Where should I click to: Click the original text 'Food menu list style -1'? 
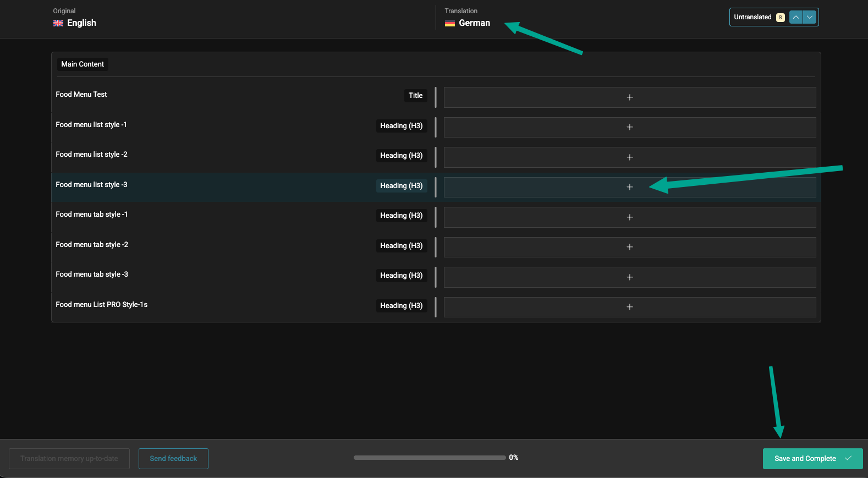click(91, 125)
